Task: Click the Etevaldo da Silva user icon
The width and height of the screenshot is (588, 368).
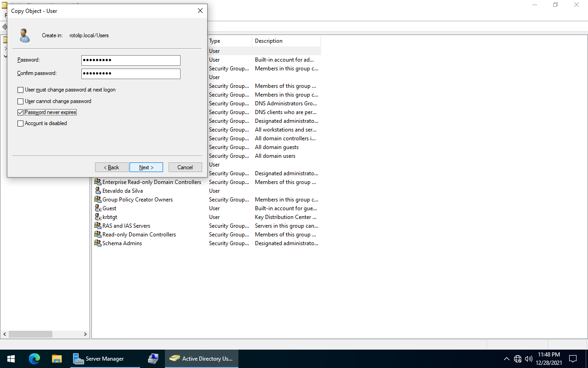Action: (98, 191)
